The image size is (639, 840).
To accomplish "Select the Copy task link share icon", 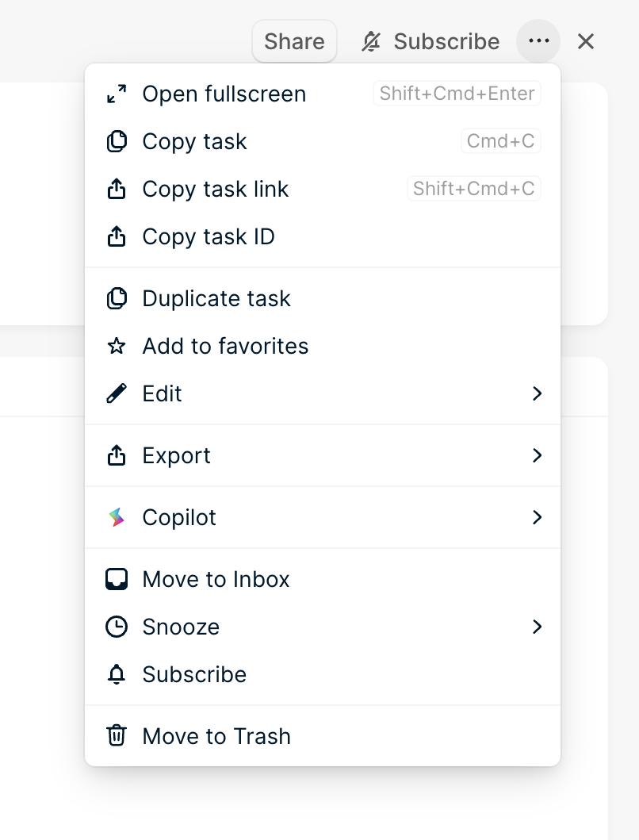I will pos(117,189).
